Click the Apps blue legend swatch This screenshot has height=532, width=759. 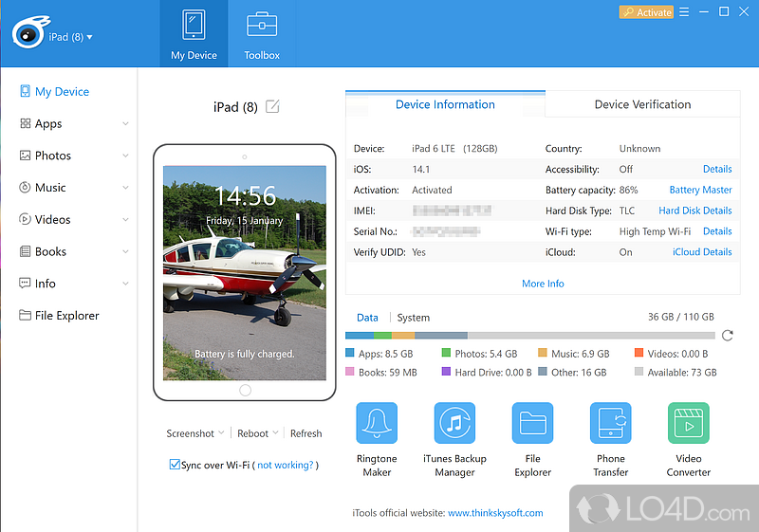[350, 353]
